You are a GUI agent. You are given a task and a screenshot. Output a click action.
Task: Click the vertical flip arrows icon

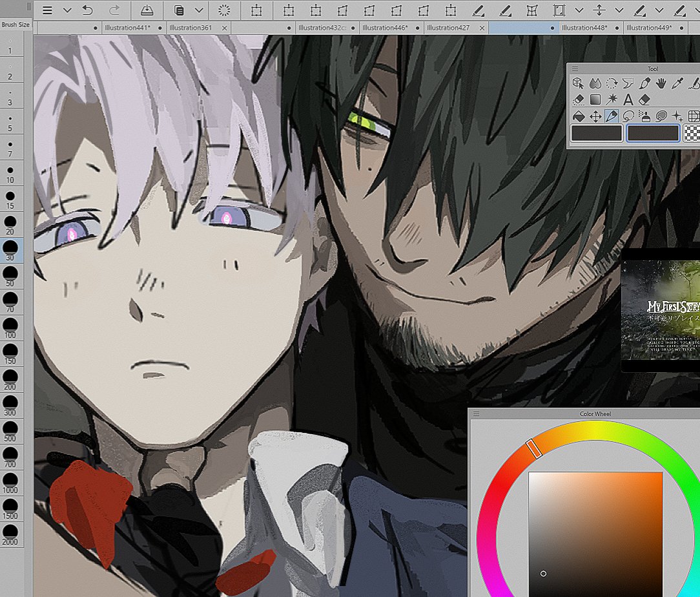pyautogui.click(x=599, y=10)
